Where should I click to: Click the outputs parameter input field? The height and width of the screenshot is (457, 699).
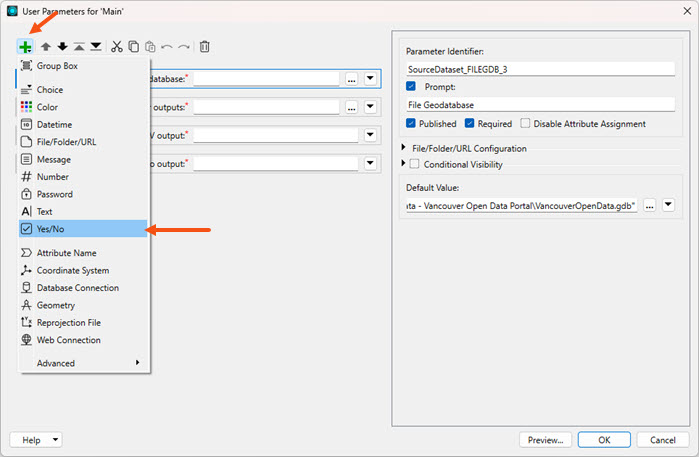[266, 107]
